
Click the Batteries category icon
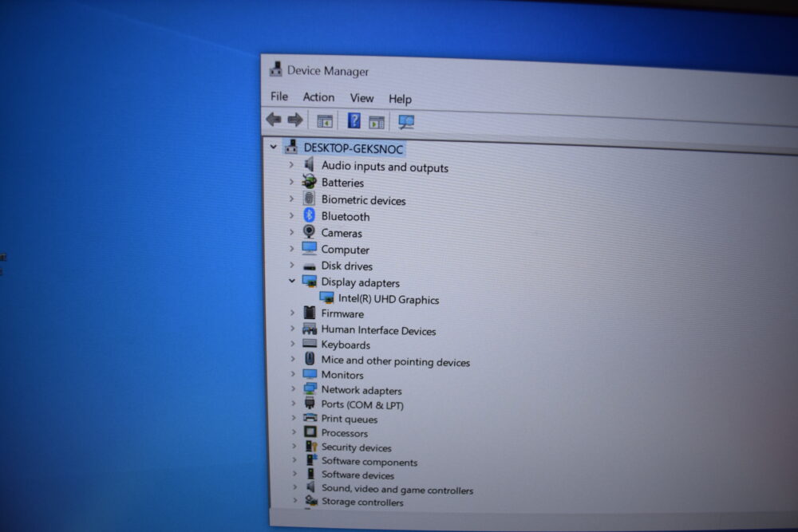pos(309,181)
